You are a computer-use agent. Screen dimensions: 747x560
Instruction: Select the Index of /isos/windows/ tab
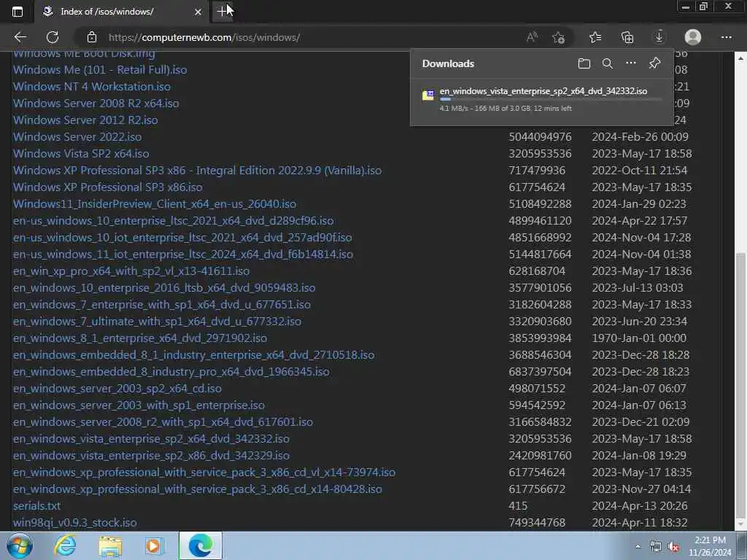[x=107, y=12]
